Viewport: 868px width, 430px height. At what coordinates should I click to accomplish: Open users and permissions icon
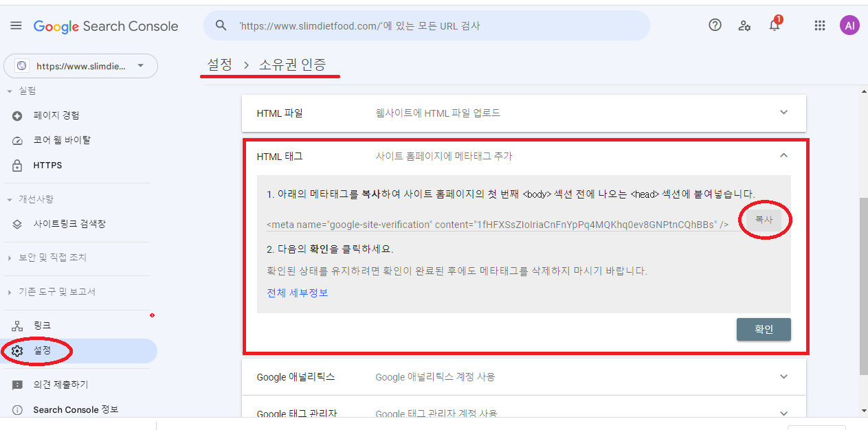[x=744, y=26]
